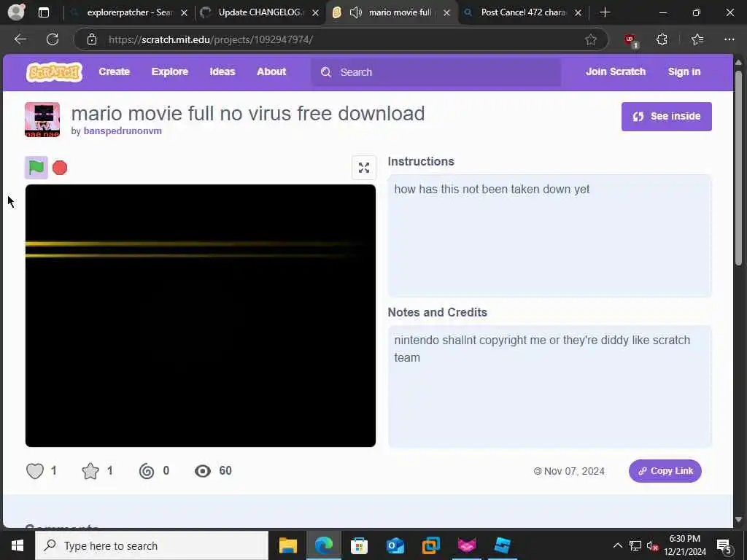Open the Explore page
Image resolution: width=747 pixels, height=560 pixels.
click(x=169, y=71)
